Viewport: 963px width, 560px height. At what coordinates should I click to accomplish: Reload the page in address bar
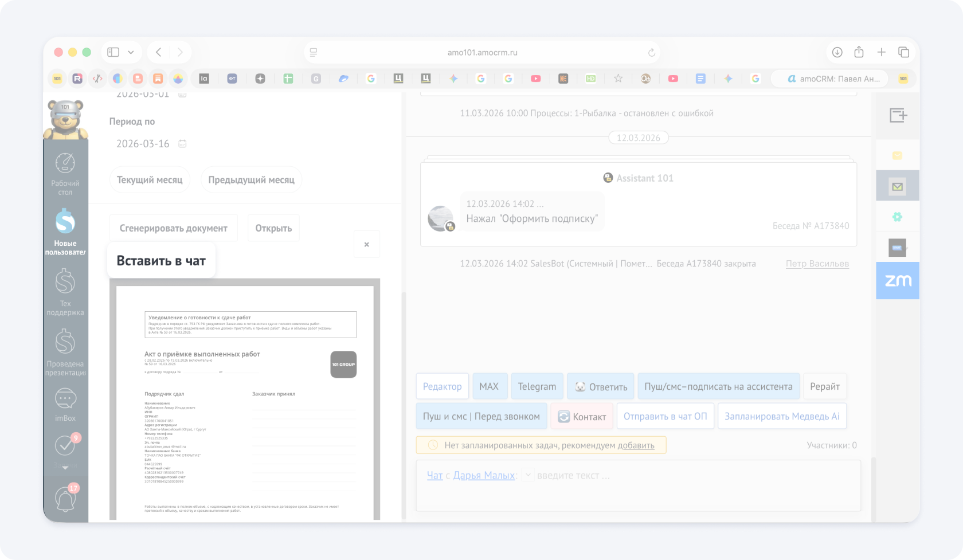[651, 53]
